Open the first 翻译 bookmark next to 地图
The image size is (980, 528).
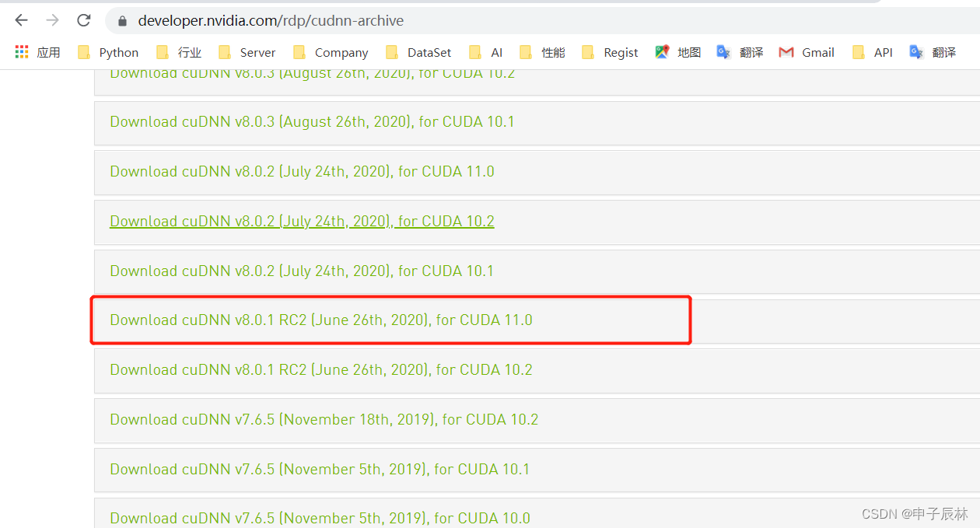pos(740,52)
